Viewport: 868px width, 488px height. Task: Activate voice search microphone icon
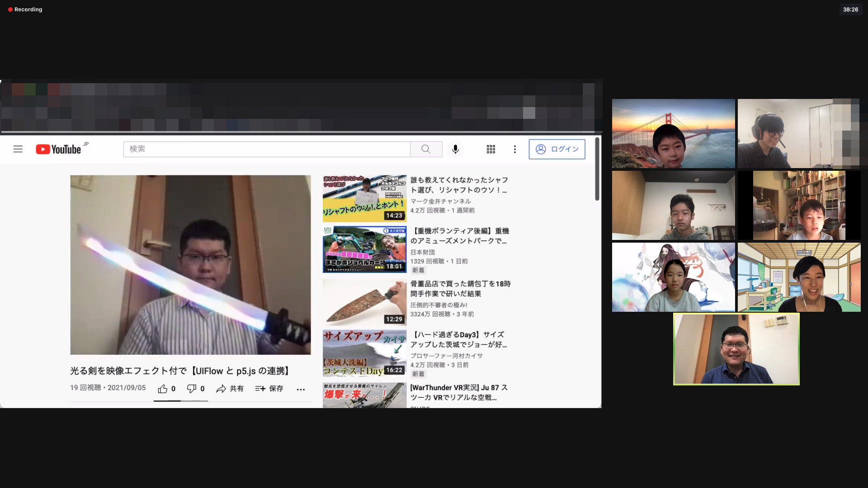pyautogui.click(x=455, y=149)
